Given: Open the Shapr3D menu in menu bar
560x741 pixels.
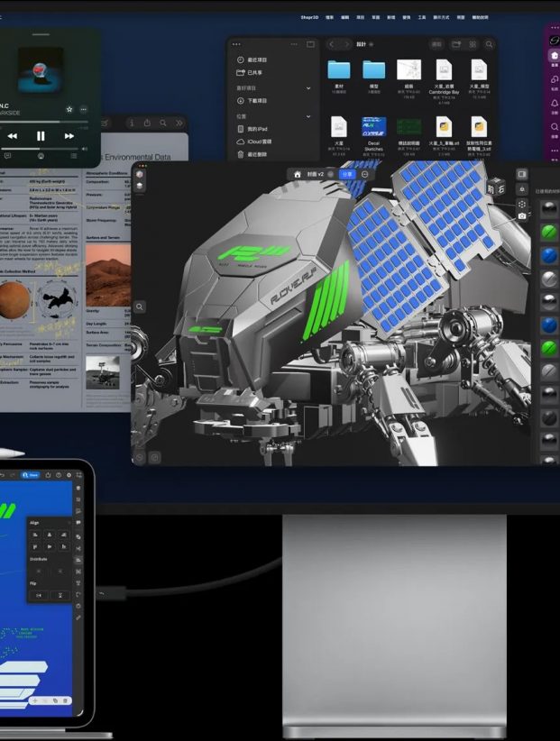Looking at the screenshot, I should click(311, 17).
